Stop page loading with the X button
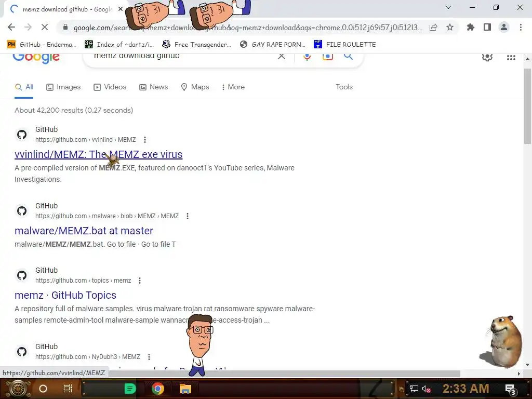The width and height of the screenshot is (532, 399). click(45, 27)
